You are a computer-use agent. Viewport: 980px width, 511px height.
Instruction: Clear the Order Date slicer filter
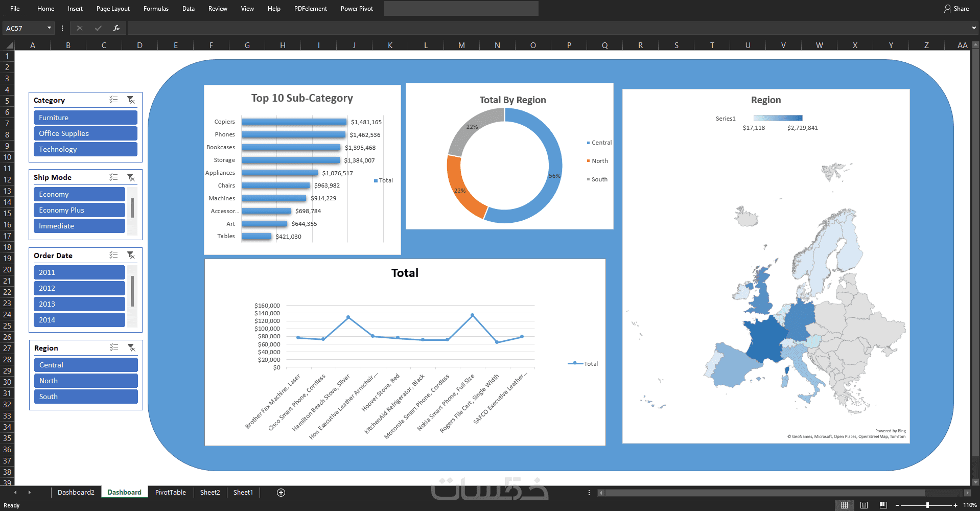pos(131,255)
